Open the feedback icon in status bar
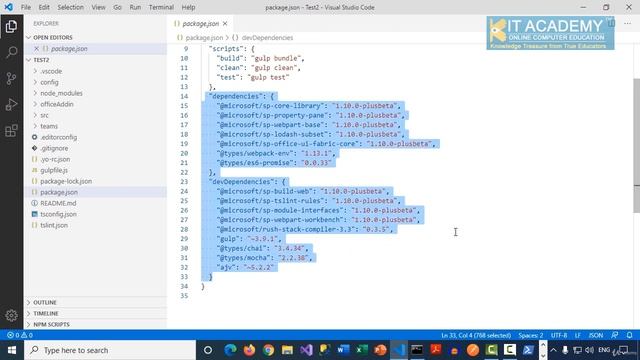 (615, 335)
